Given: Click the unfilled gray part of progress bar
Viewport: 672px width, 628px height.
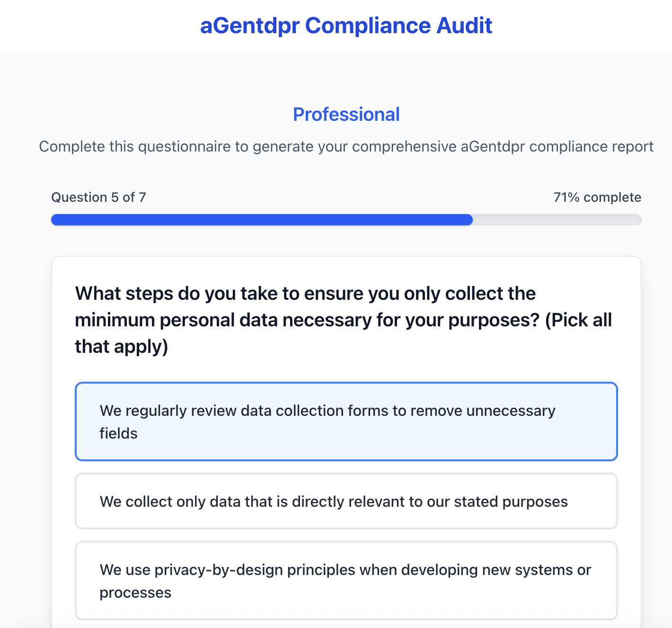Looking at the screenshot, I should pos(557,220).
